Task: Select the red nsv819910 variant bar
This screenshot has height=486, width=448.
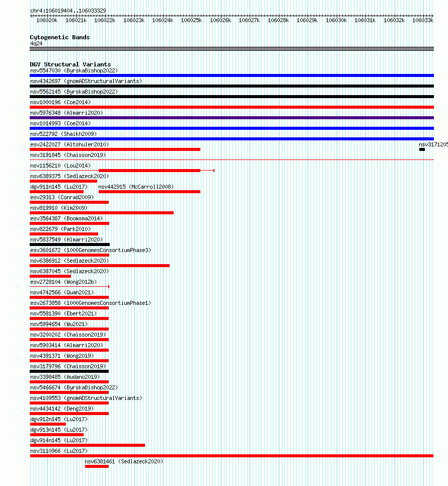Action: coord(102,213)
